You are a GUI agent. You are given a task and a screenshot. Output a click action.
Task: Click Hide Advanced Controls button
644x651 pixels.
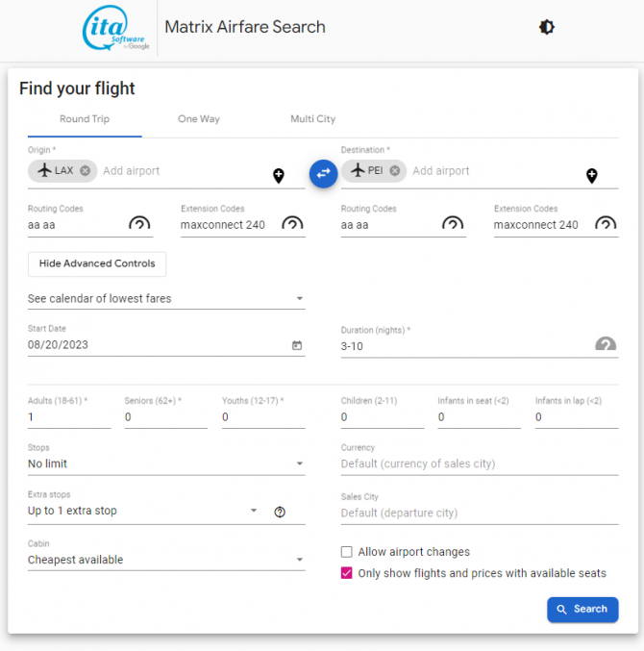[97, 263]
